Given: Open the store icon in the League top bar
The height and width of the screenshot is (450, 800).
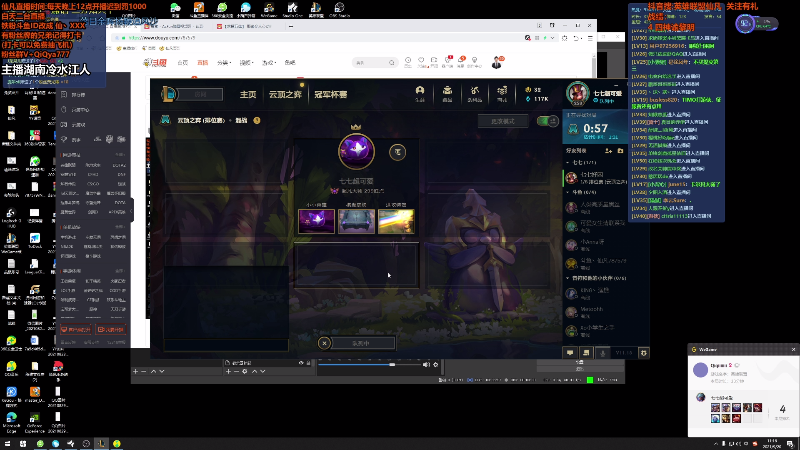Looking at the screenshot, I should coord(502,93).
